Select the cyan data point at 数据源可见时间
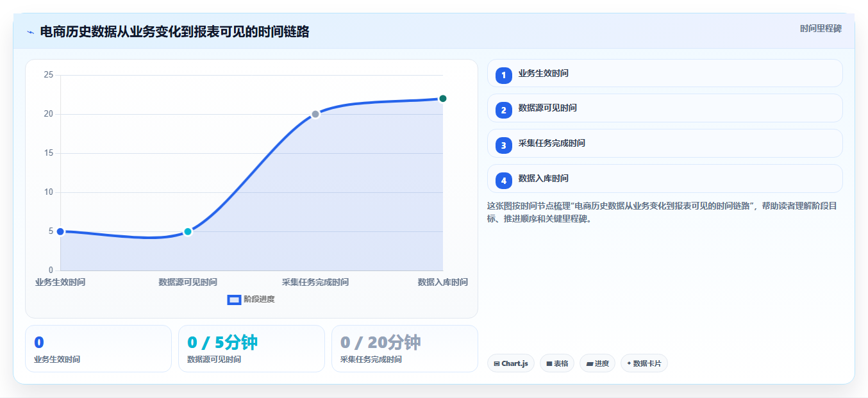The image size is (868, 398). [188, 231]
